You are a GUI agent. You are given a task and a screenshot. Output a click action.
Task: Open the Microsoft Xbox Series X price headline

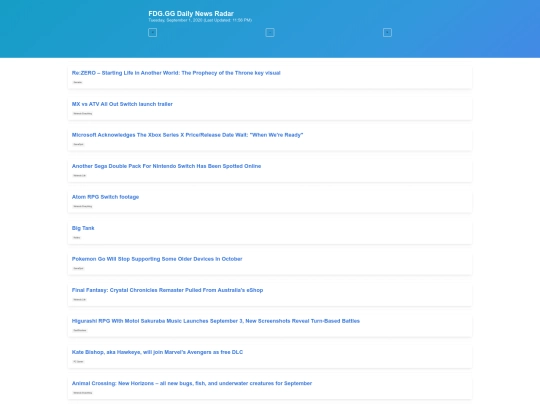click(x=187, y=135)
